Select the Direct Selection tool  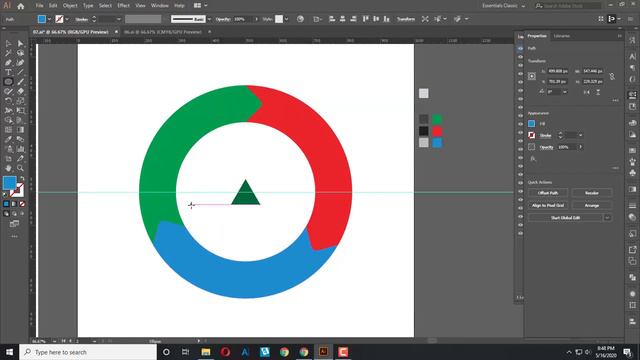[20, 44]
